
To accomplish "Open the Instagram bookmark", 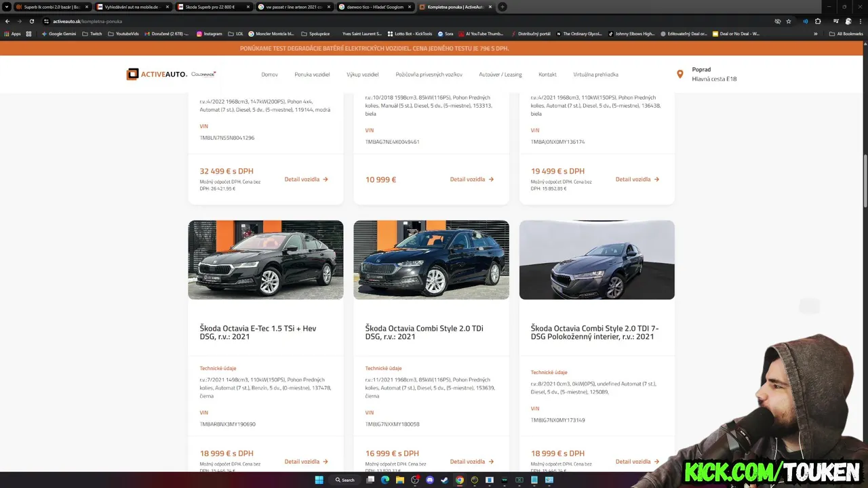I will (209, 33).
